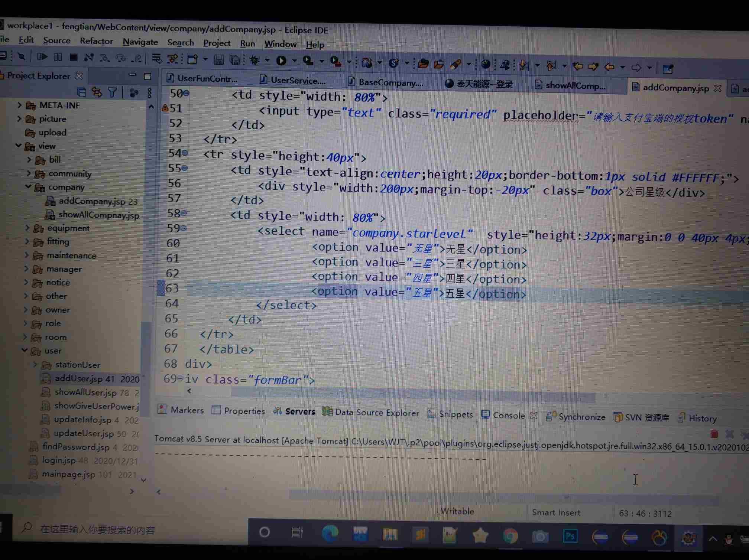This screenshot has width=749, height=560.
Task: Switch to the Servers view tab
Action: point(299,411)
